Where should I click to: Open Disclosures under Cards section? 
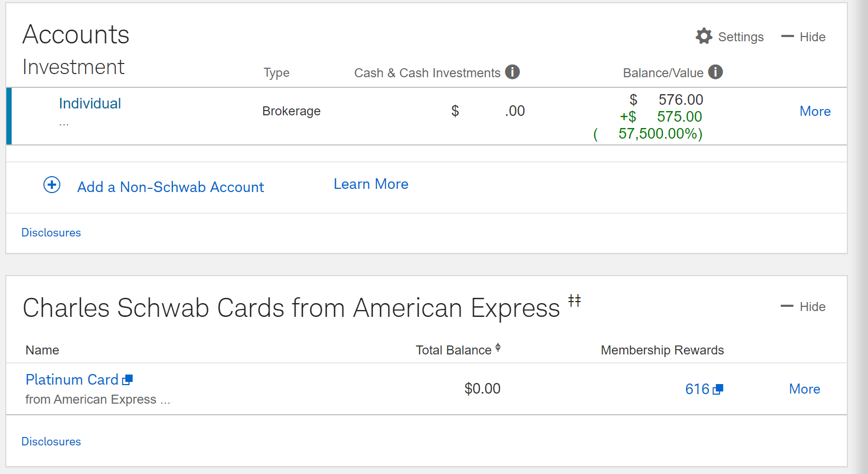[51, 442]
